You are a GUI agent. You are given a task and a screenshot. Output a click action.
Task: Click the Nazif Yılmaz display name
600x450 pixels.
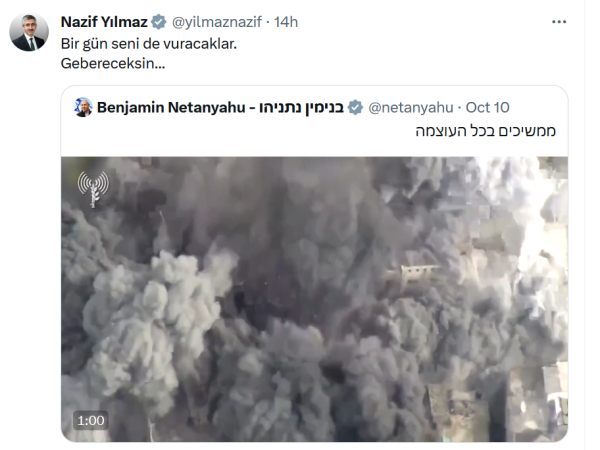(104, 22)
